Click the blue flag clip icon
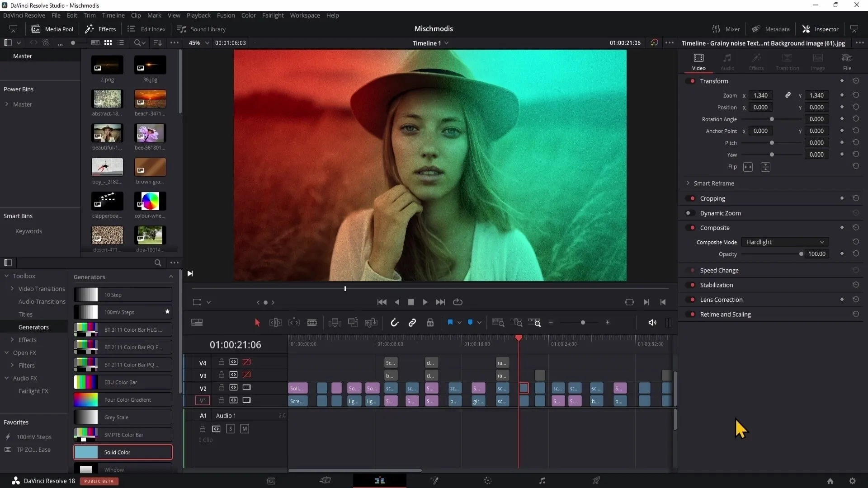The image size is (868, 488). (x=450, y=323)
